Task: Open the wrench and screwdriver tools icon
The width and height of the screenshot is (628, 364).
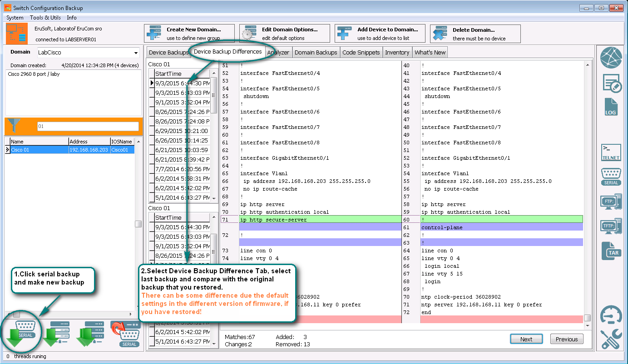Action: pyautogui.click(x=611, y=339)
